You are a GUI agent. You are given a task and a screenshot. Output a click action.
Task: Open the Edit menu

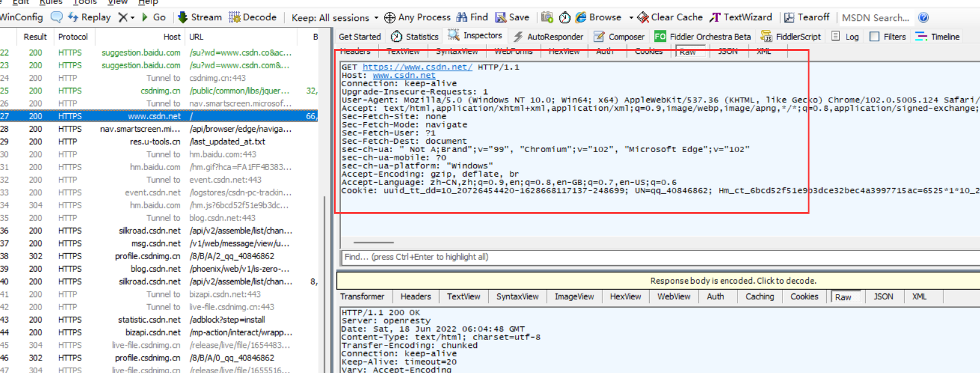click(x=21, y=2)
